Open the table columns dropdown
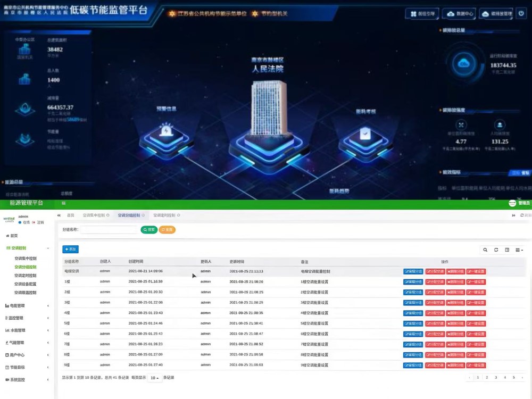 [519, 250]
